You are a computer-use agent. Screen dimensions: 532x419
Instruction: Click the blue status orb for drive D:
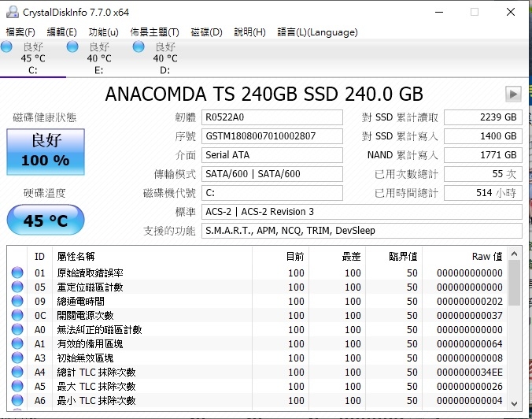139,46
